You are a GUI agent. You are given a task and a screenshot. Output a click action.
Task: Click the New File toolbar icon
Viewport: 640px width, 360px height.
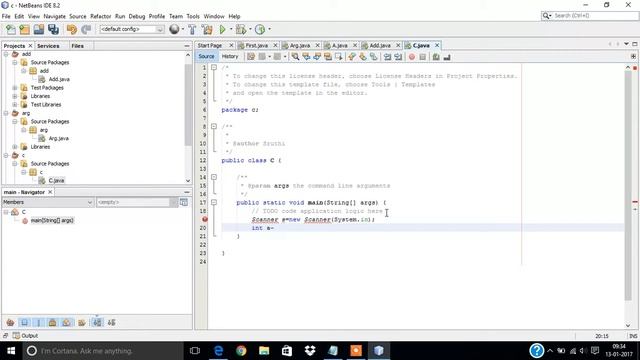[11, 29]
